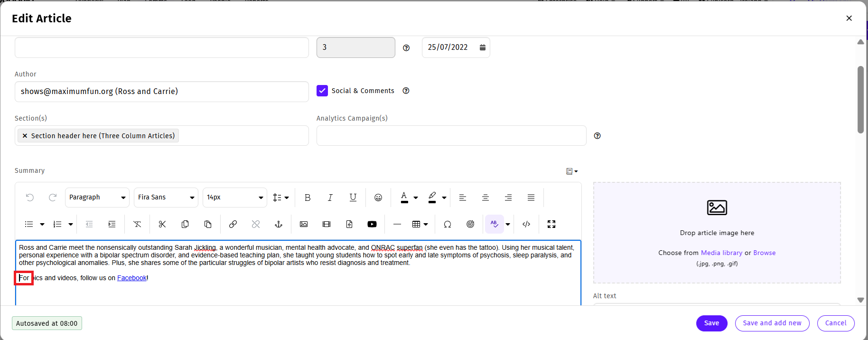Insert an anchor with the anchor icon
The width and height of the screenshot is (868, 340).
coord(279,224)
